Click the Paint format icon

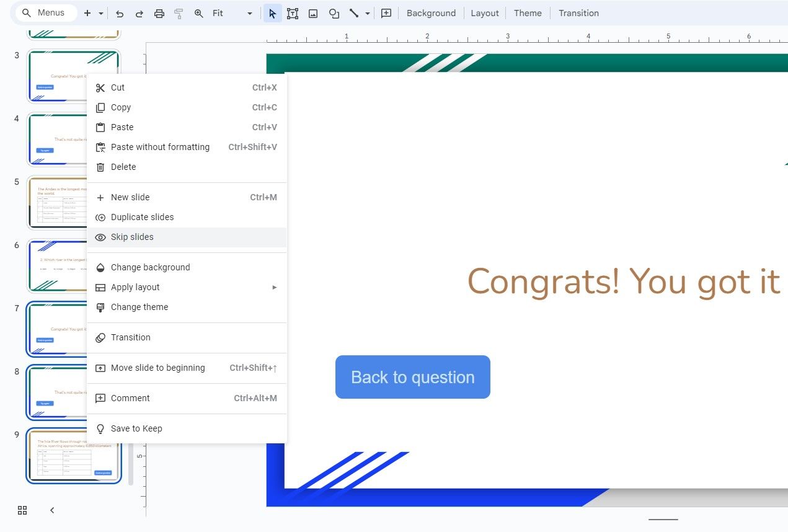179,13
